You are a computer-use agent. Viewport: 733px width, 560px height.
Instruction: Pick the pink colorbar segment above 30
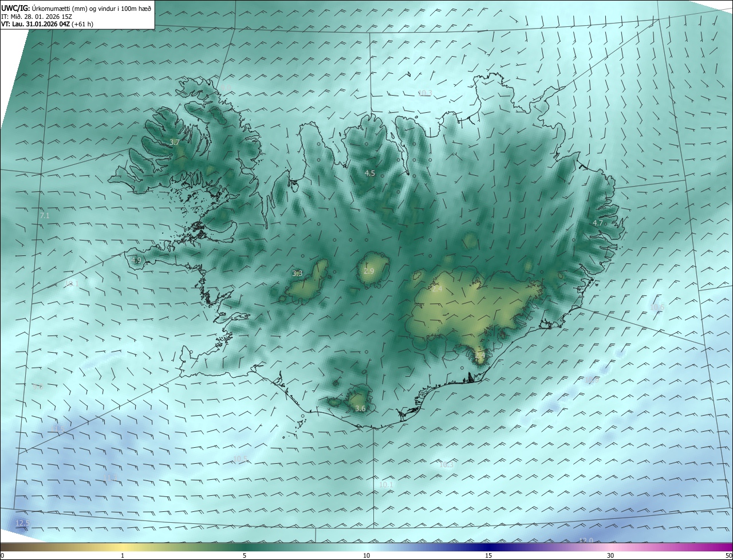pos(610,547)
